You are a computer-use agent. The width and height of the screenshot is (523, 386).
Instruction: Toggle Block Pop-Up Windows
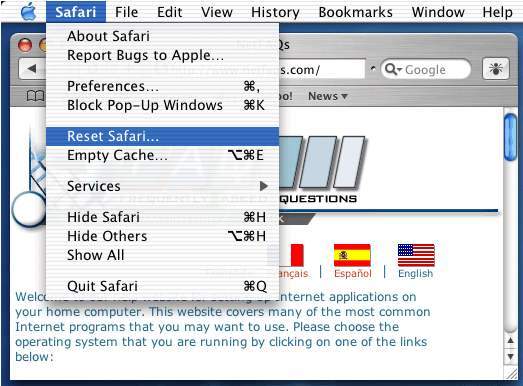162,105
